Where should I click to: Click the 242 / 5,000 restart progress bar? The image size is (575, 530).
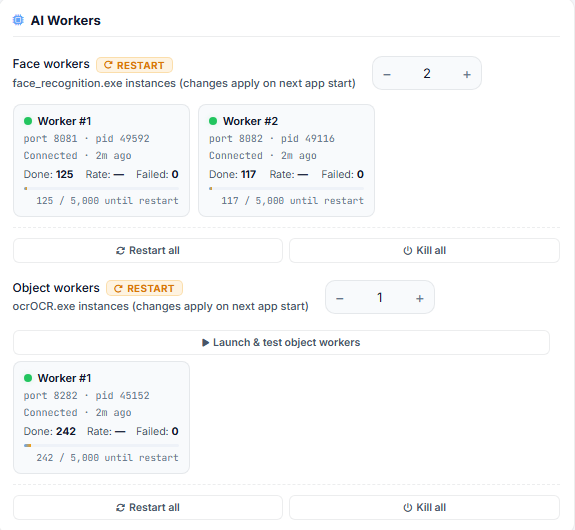[x=101, y=446]
